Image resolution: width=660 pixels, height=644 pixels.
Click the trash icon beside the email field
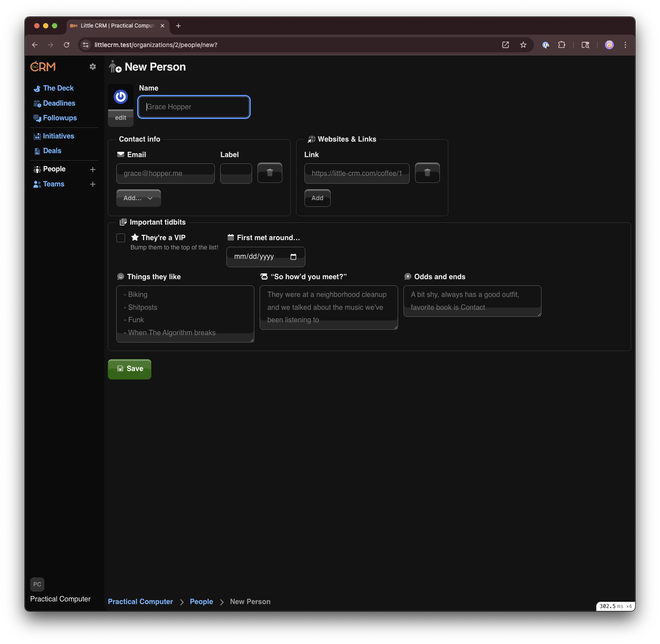tap(269, 173)
